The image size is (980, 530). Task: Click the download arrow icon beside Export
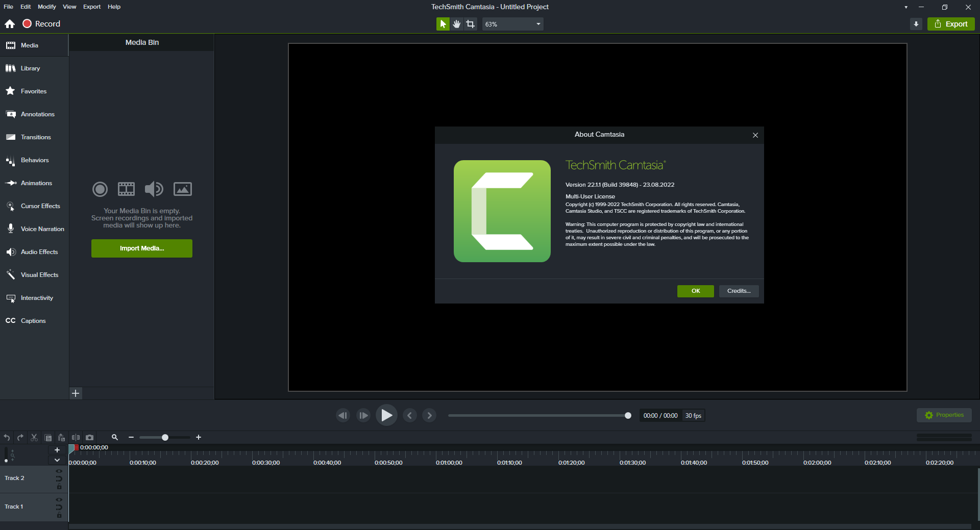[916, 24]
